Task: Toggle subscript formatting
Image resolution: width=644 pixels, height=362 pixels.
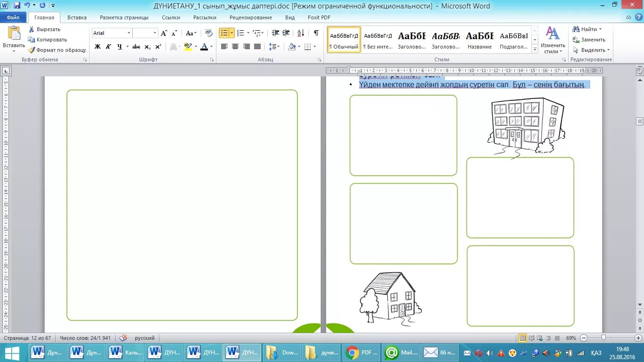Action: point(148,47)
